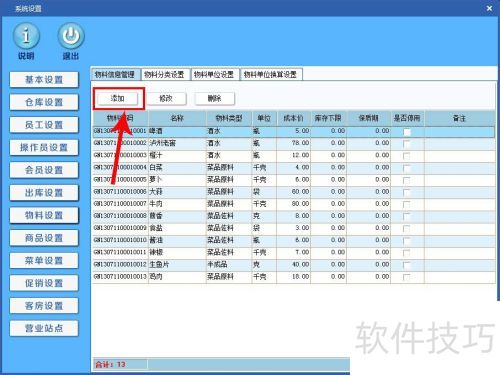Click the 退出 power icon

[x=71, y=36]
